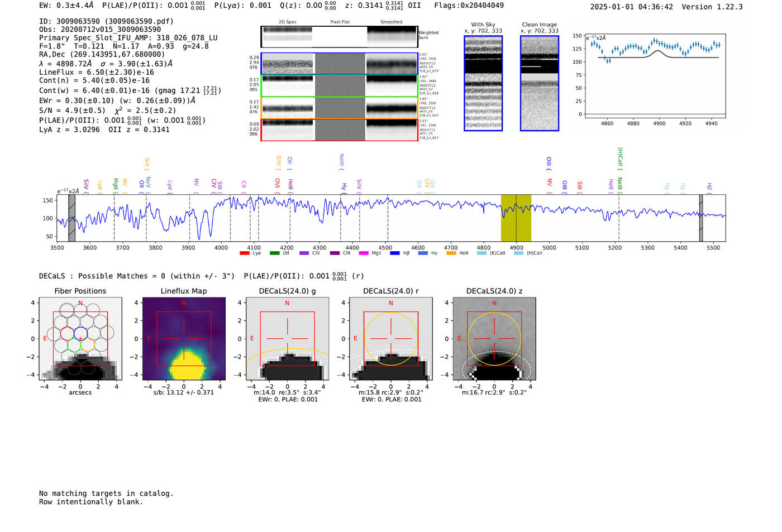Click the Flags:0x20404049 text
Screen dimensions: 782x532
click(x=469, y=6)
